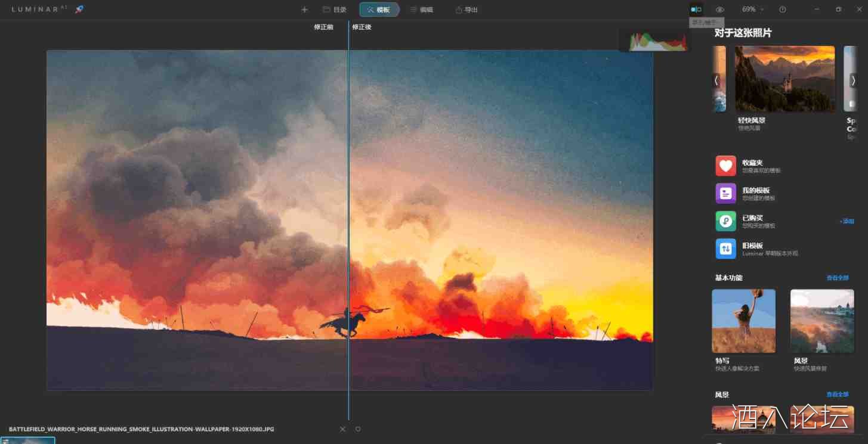
Task: Click the 对于这张照片 heading
Action: [x=743, y=33]
